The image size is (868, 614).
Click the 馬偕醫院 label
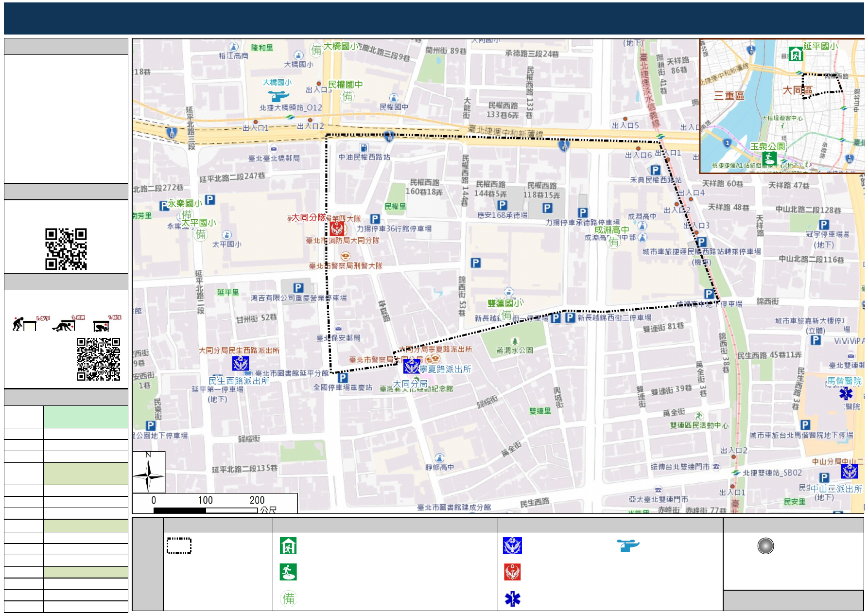[844, 381]
